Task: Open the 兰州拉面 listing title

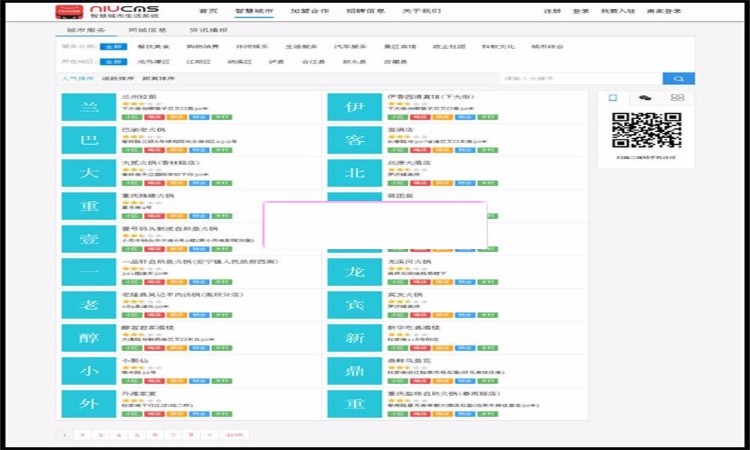Action: pyautogui.click(x=139, y=97)
